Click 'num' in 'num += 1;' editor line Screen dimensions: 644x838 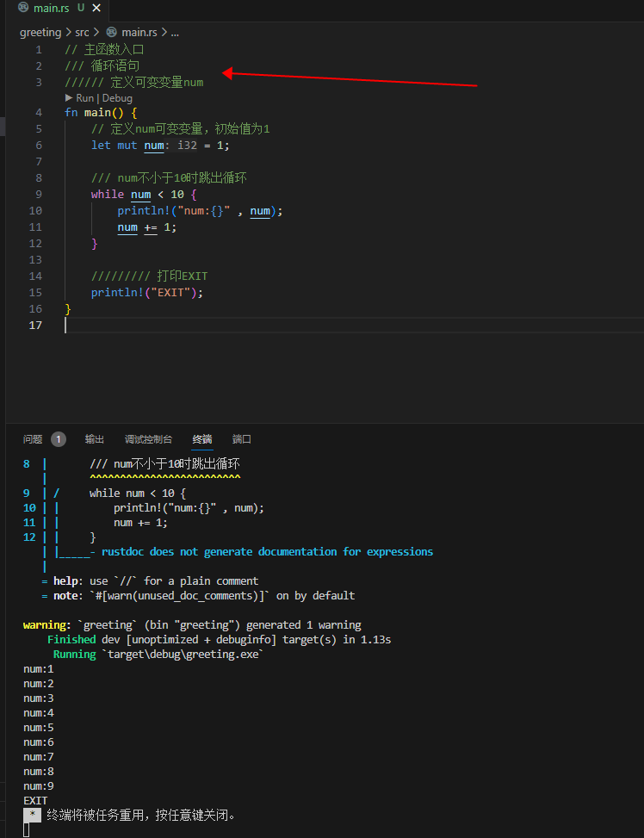point(127,227)
